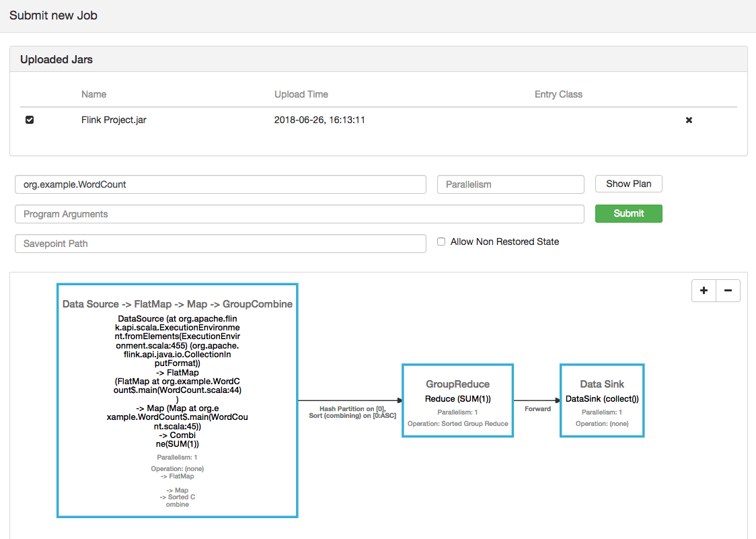Click the Entry Class column header
The image size is (756, 539).
(x=558, y=94)
